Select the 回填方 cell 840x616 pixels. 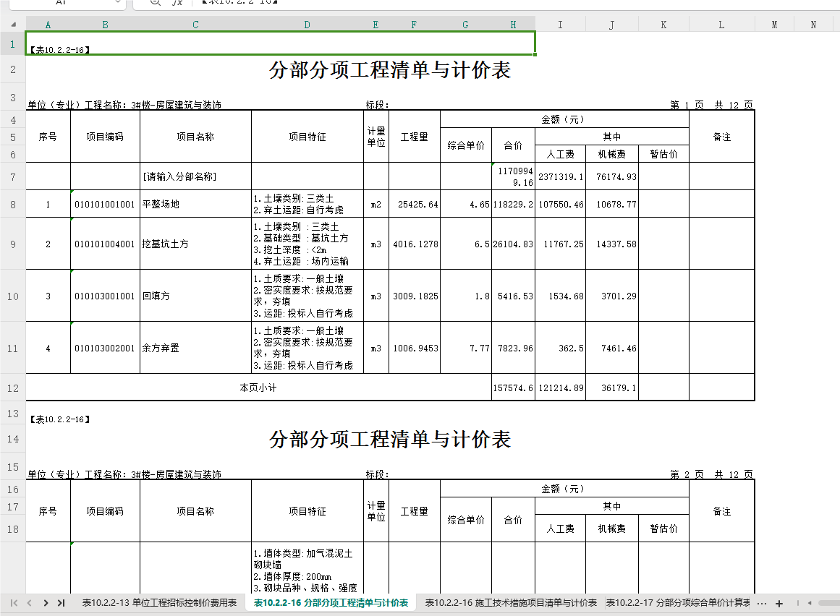[195, 296]
